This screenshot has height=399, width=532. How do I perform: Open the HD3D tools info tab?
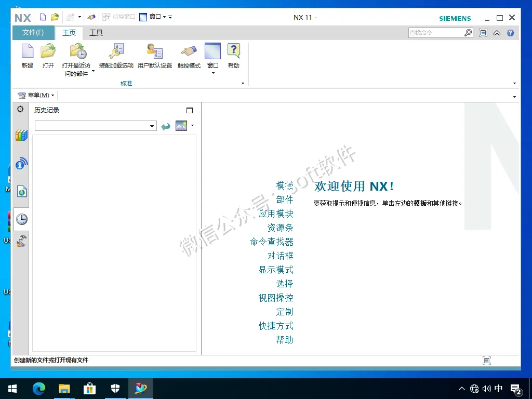point(21,163)
